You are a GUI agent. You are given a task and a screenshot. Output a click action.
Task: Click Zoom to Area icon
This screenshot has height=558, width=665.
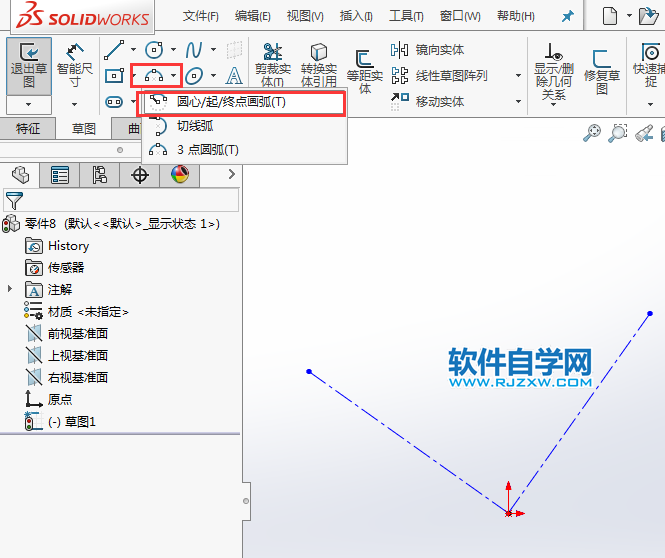point(618,133)
